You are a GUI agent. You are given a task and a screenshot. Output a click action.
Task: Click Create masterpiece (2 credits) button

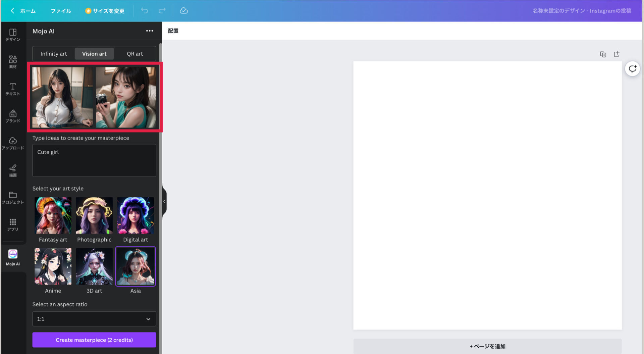coord(94,340)
